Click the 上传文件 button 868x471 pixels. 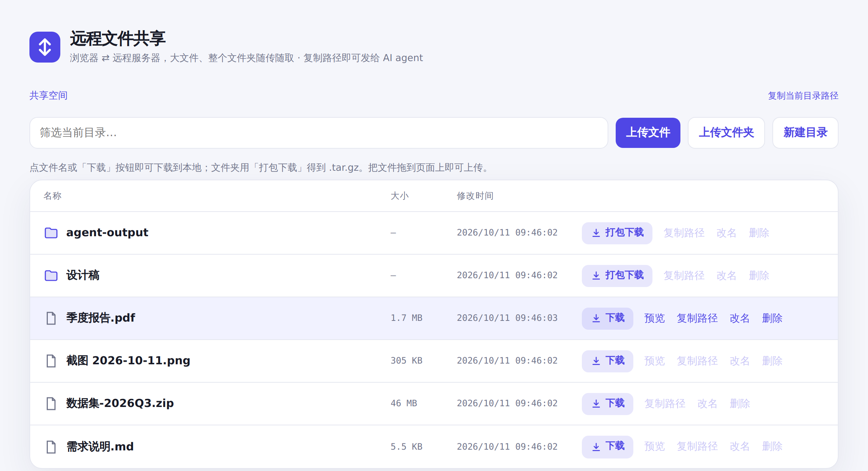click(648, 133)
